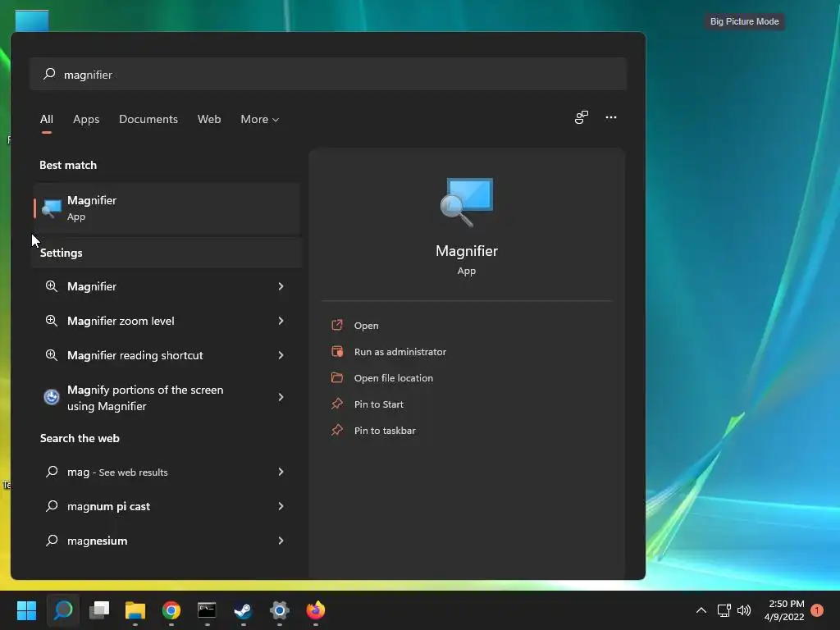Click the search box containing 'magnifier'
Image resolution: width=840 pixels, height=630 pixels.
click(328, 74)
